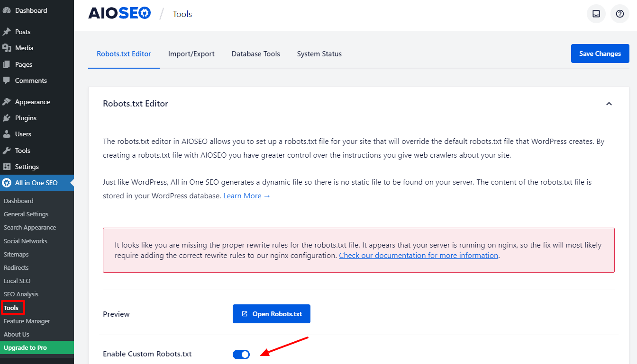Open Check our documentation link

click(419, 255)
